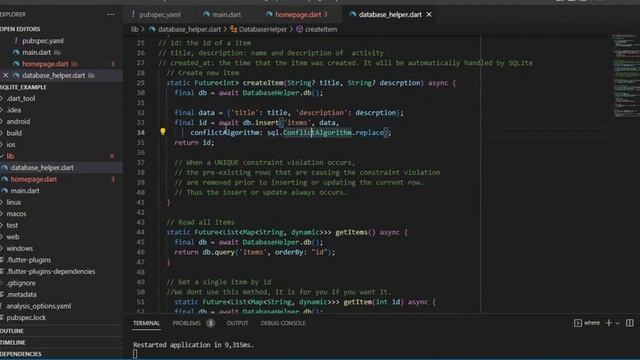Open database_helper.dart under lib folder
Image resolution: width=640 pixels, height=360 pixels.
[42, 168]
